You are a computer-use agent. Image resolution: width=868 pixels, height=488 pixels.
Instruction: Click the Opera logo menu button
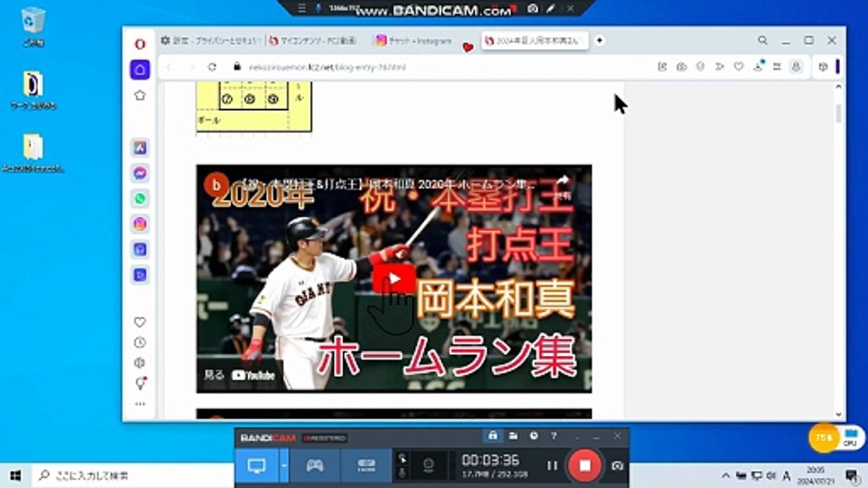(140, 44)
